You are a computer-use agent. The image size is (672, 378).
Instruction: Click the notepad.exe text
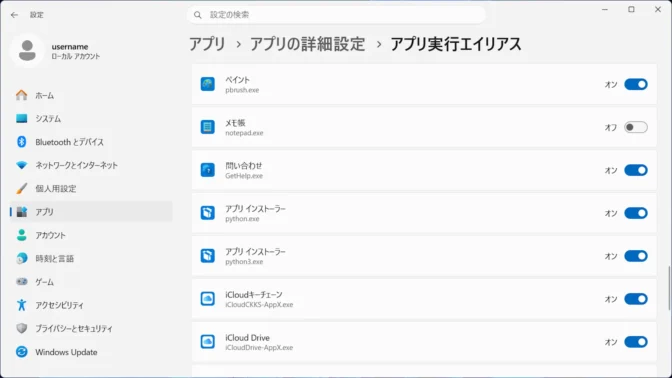click(244, 133)
